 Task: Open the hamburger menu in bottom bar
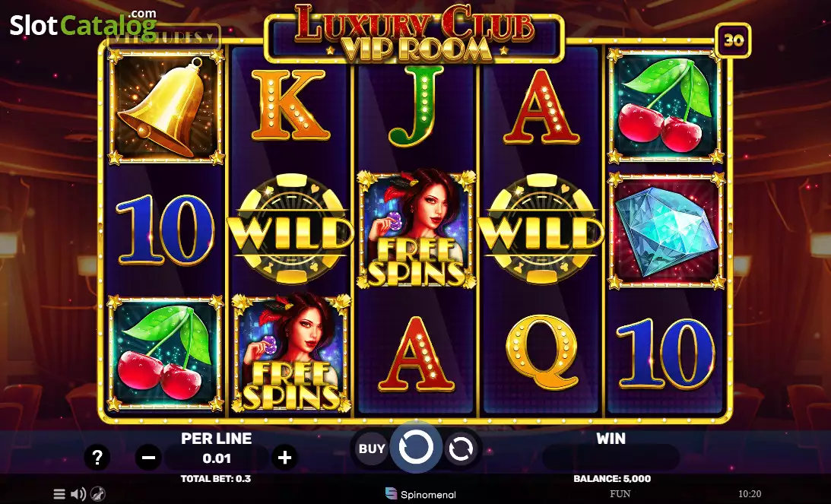59,494
